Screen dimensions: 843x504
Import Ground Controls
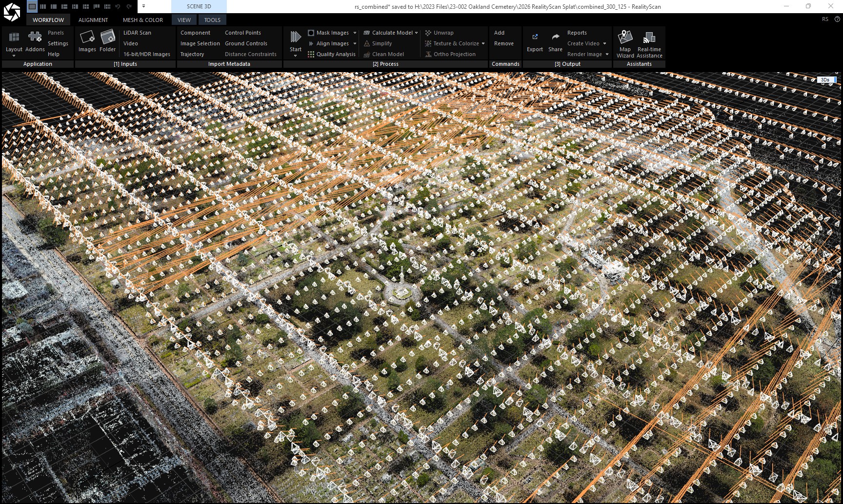tap(246, 43)
